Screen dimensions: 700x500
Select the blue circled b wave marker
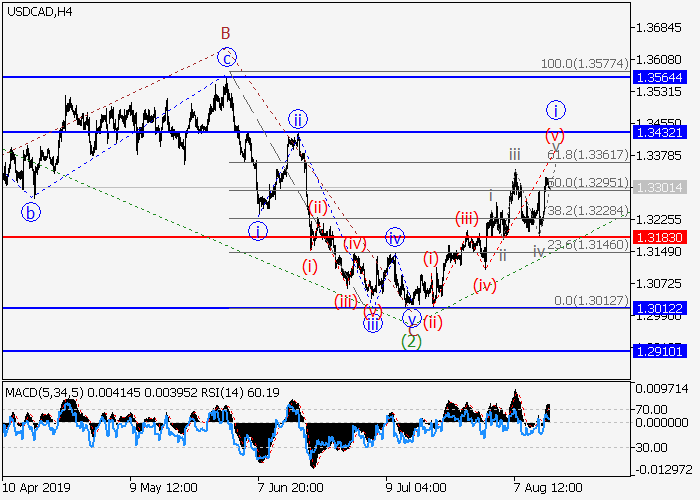pos(33,211)
